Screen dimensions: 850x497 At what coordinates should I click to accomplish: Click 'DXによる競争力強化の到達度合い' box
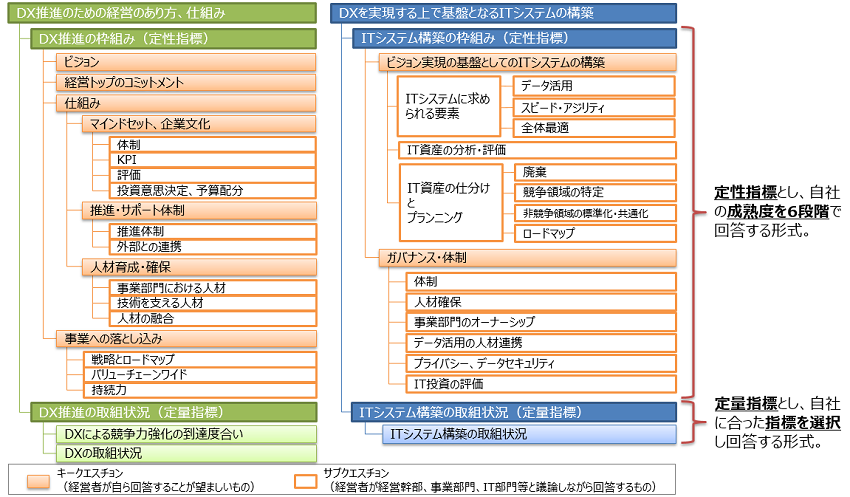point(186,434)
